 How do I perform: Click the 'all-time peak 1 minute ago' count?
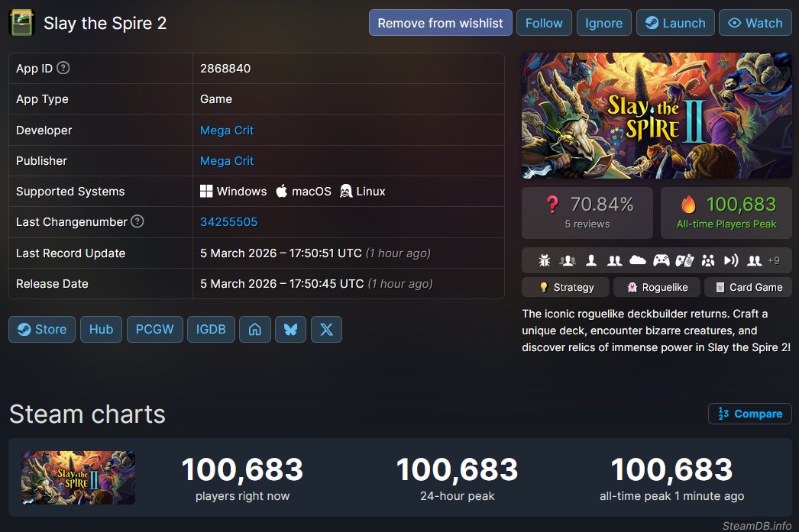click(671, 469)
